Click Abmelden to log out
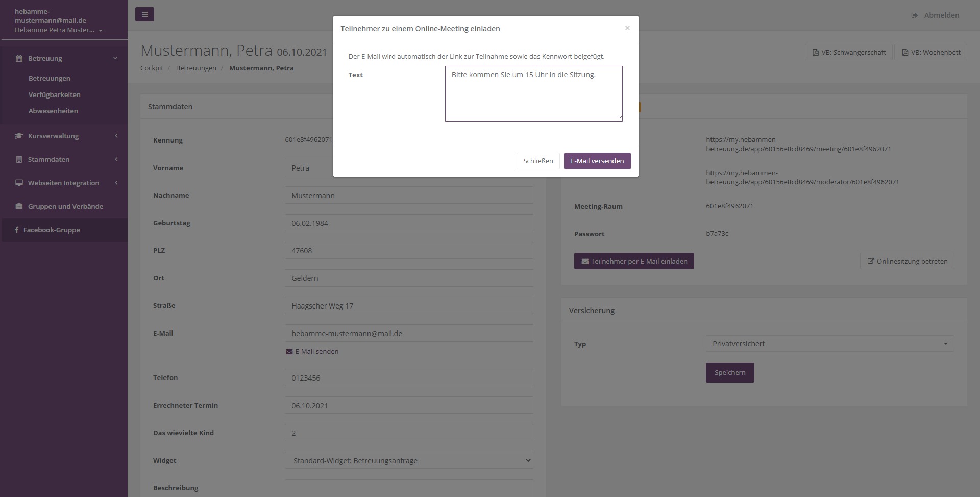This screenshot has width=980, height=497. (x=941, y=15)
